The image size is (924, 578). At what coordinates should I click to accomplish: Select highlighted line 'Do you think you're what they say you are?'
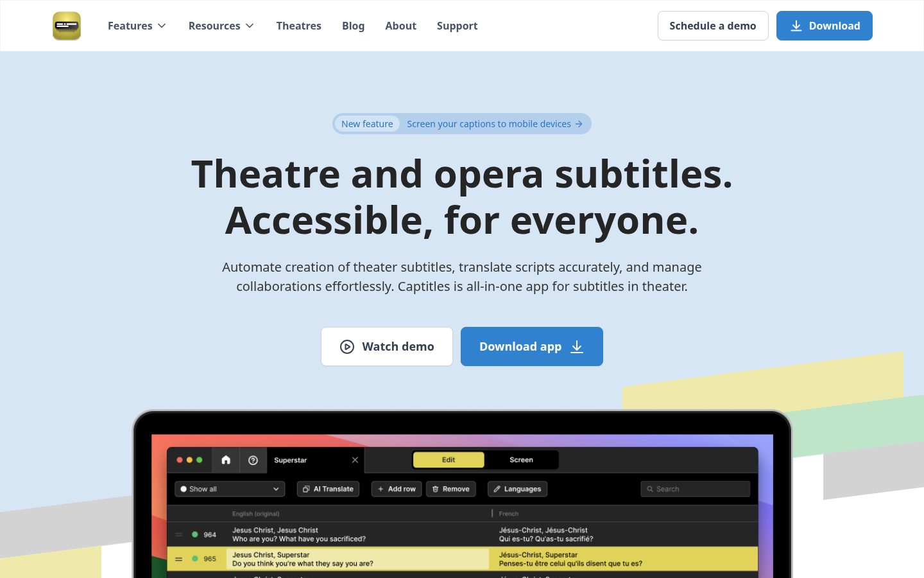click(303, 564)
